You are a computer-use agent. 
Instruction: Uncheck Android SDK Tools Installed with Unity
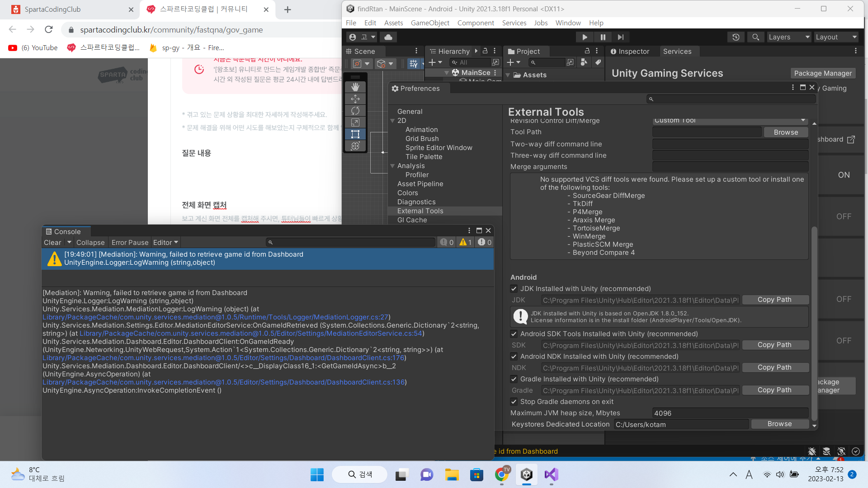point(514,334)
